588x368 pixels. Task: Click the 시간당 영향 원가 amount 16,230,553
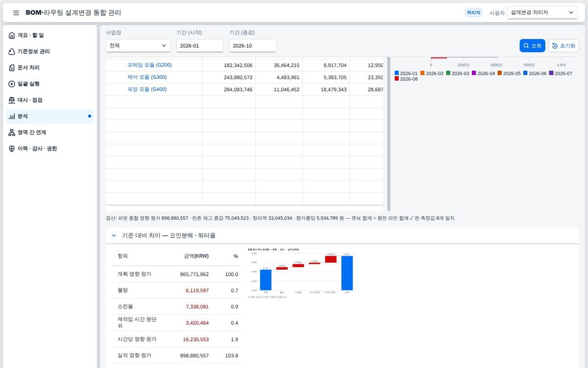coord(196,339)
